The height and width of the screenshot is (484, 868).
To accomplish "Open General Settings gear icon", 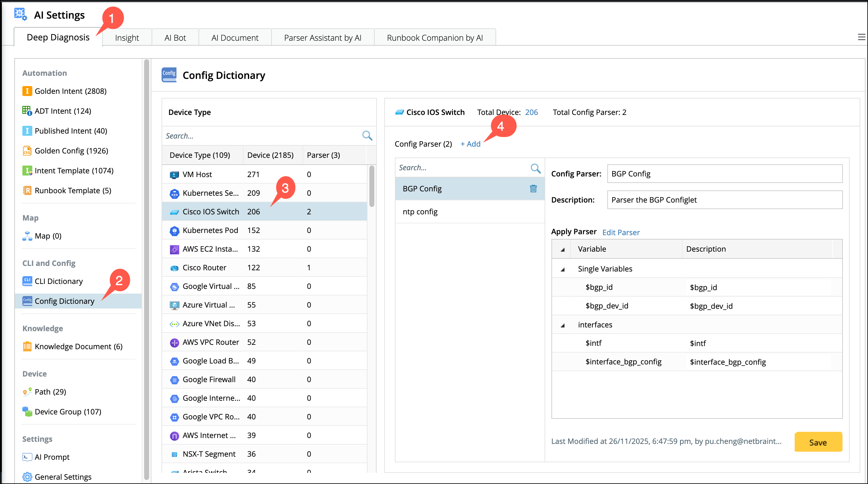I will (x=27, y=477).
